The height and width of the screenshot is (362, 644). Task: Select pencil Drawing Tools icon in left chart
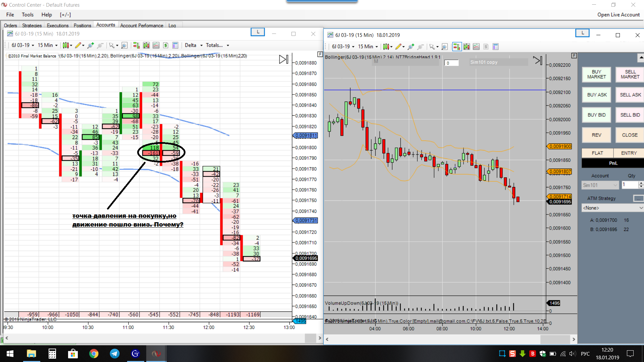tap(78, 45)
